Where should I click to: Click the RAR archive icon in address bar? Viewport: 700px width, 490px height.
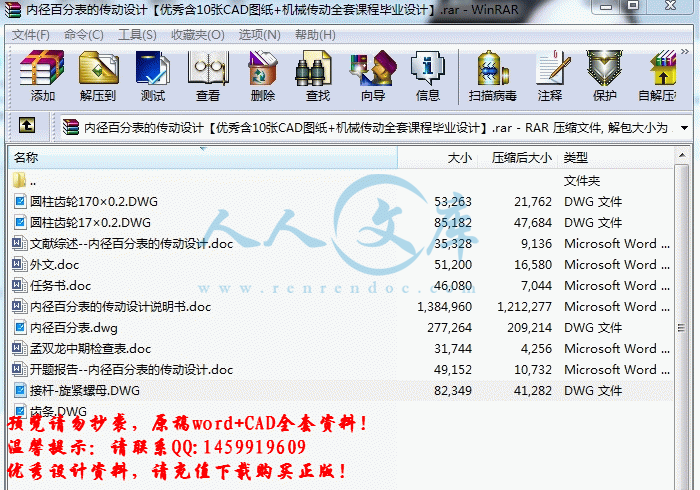click(70, 127)
